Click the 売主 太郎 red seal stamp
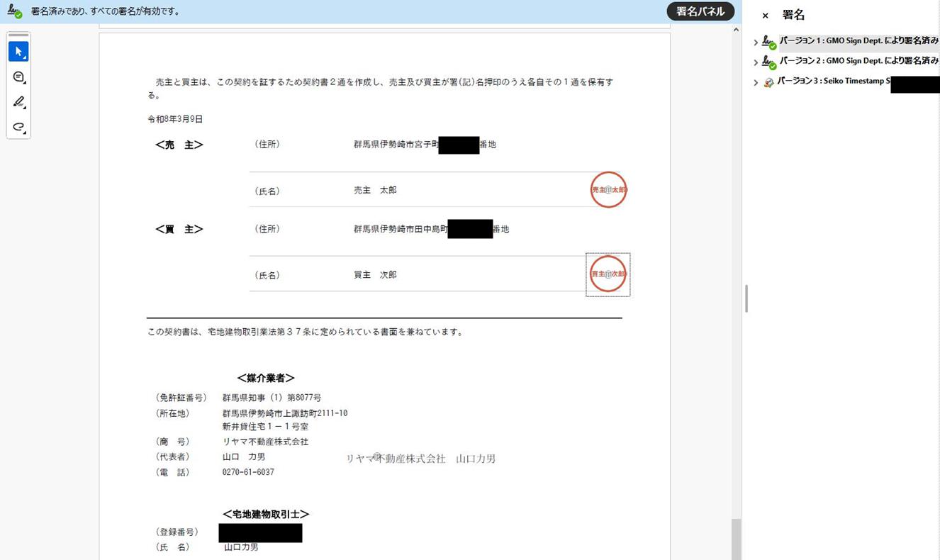940x560 pixels. tap(608, 190)
